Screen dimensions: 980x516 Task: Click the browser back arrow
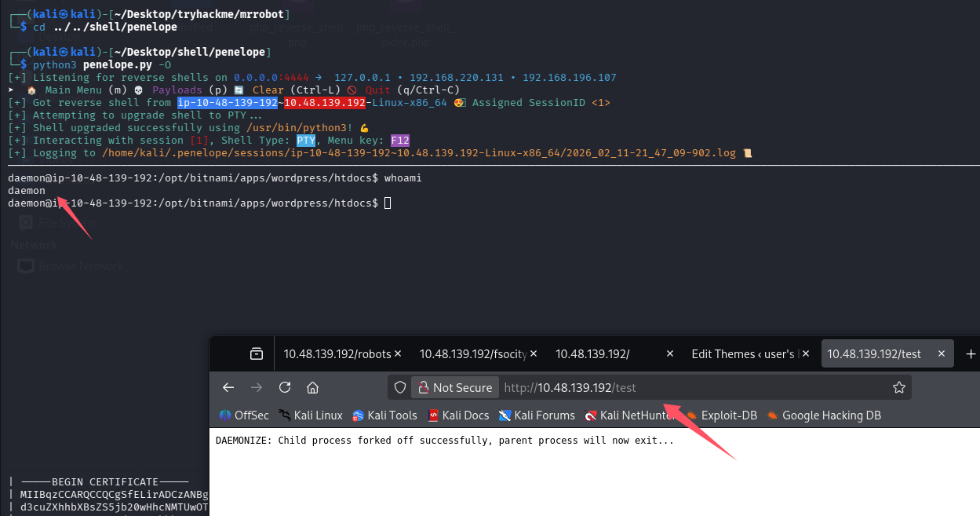(228, 387)
